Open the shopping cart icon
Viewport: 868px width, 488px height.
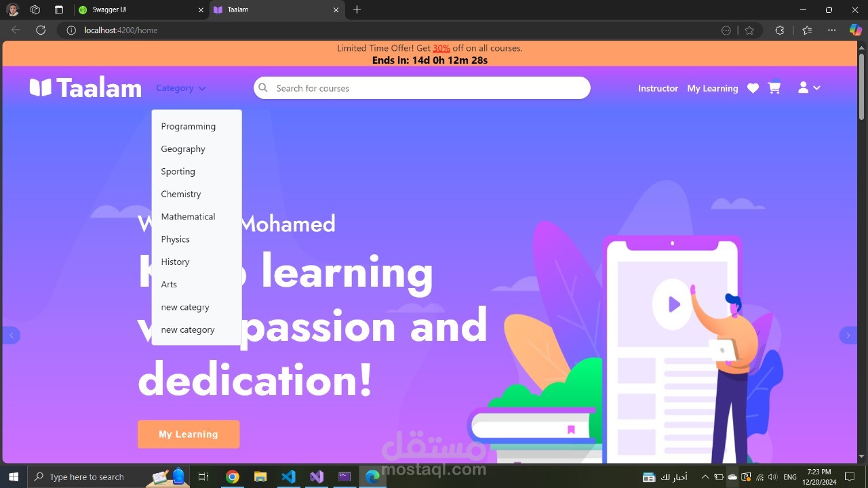pyautogui.click(x=774, y=88)
